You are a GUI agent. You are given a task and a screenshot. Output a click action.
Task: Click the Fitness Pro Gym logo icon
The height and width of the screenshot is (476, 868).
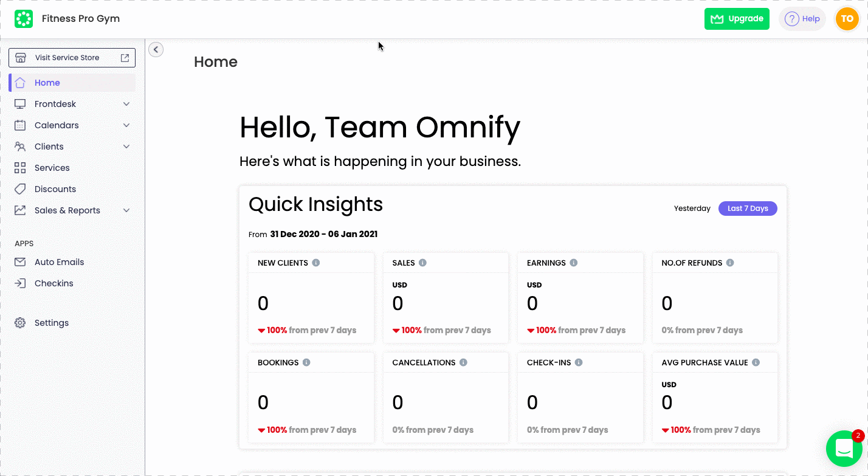[x=24, y=19]
